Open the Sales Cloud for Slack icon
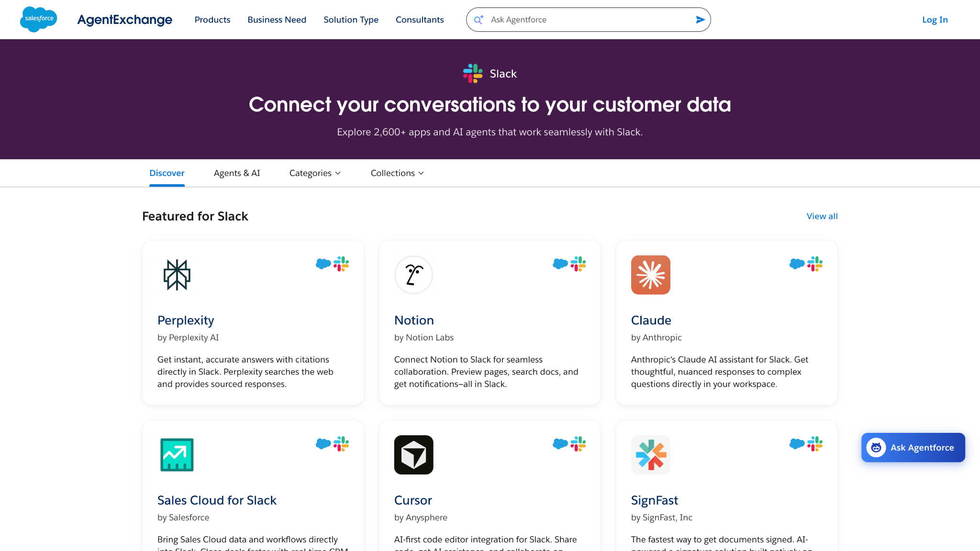The image size is (980, 551). 177,455
